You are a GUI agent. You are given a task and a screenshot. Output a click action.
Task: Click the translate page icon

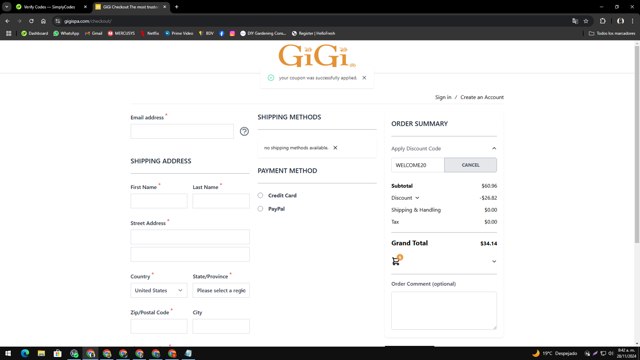(575, 21)
